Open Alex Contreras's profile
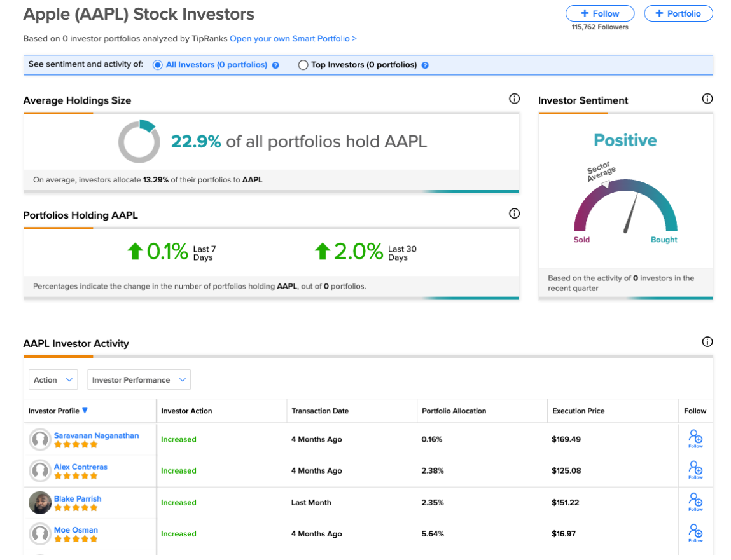Viewport: 731px width, 560px height. point(81,467)
